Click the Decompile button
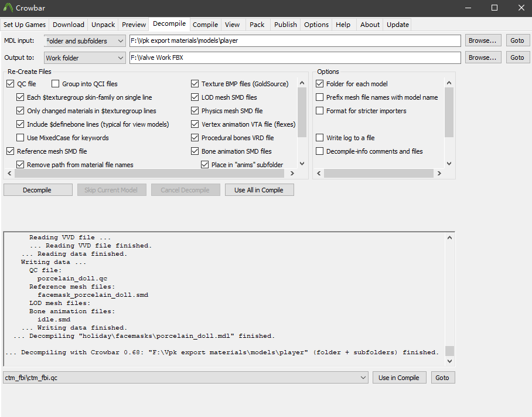This screenshot has width=532, height=417. 37,190
